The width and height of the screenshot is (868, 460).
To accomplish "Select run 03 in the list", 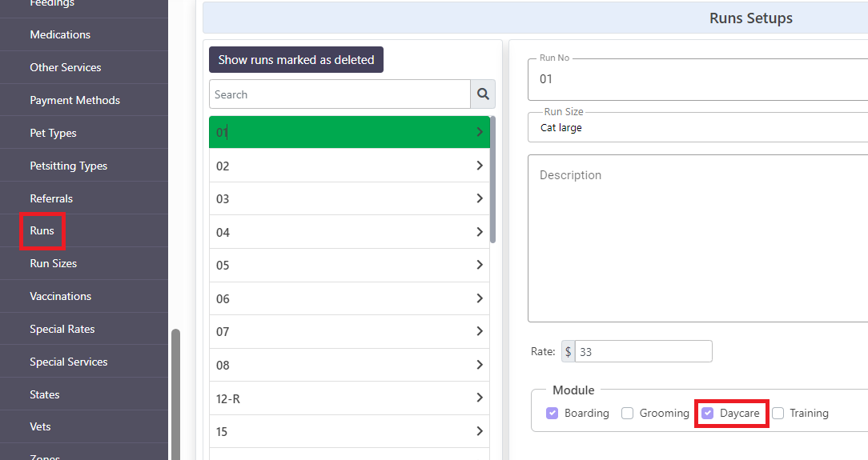I will click(349, 198).
